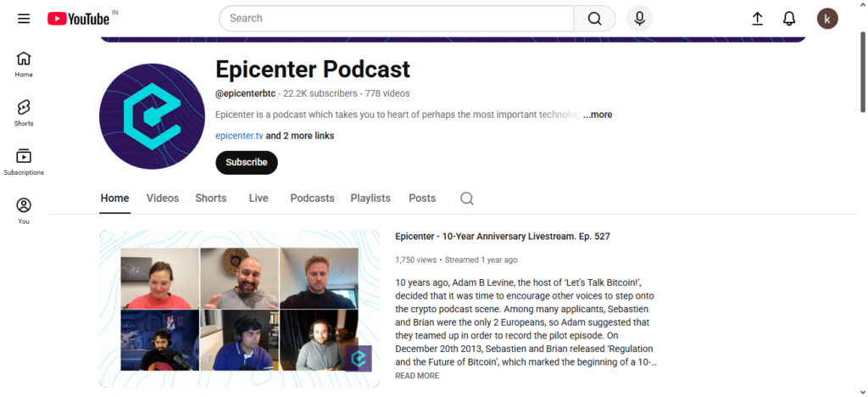868x397 pixels.
Task: Open Subscriptions from the sidebar
Action: (x=24, y=161)
